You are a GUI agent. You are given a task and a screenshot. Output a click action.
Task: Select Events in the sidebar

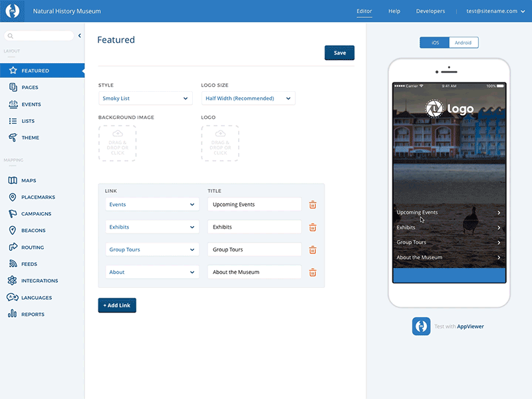click(42, 104)
